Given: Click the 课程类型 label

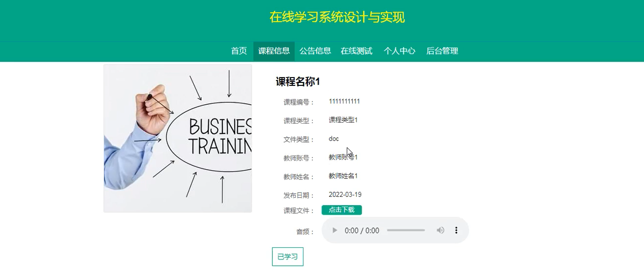Looking at the screenshot, I should 299,121.
